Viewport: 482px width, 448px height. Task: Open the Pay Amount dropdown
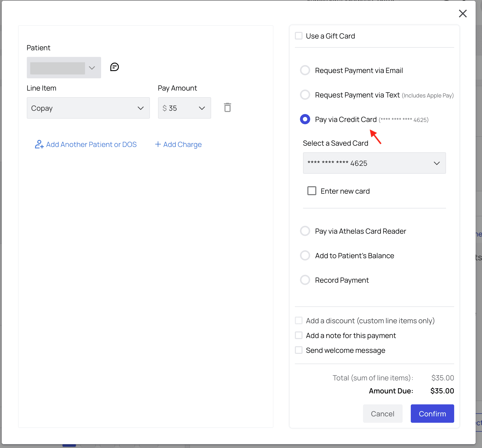tap(184, 108)
